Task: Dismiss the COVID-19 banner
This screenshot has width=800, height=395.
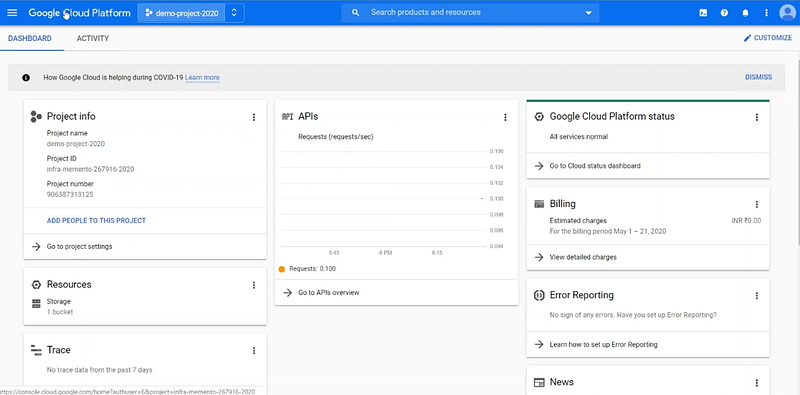Action: pos(758,77)
